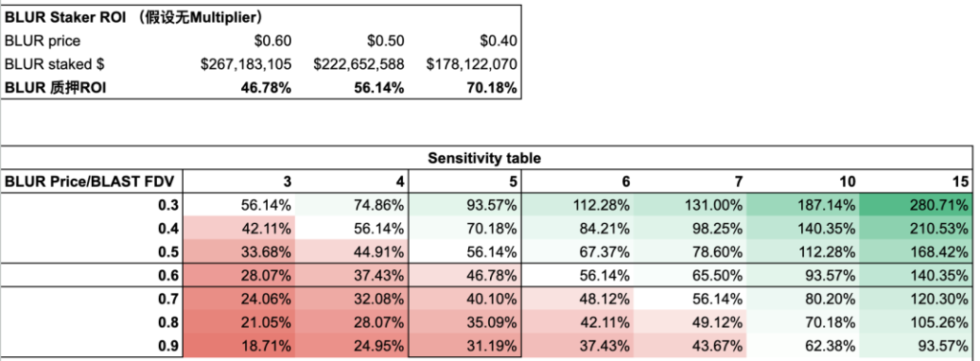Select the $178,122,070 staked value cell
The width and height of the screenshot is (980, 361).
click(463, 64)
